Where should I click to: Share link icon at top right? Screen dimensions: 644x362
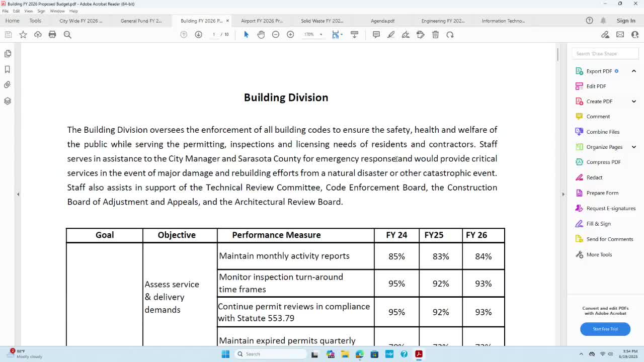pos(605,35)
